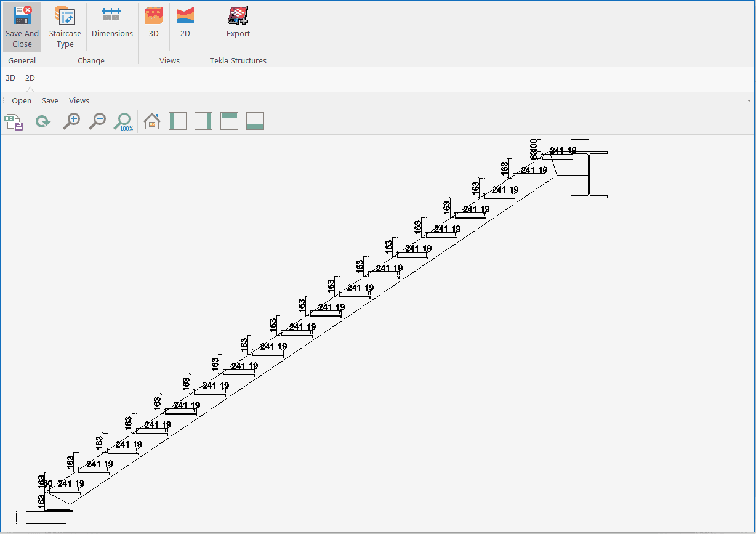756x534 pixels.
Task: Save the drawing as image
Action: tap(14, 121)
